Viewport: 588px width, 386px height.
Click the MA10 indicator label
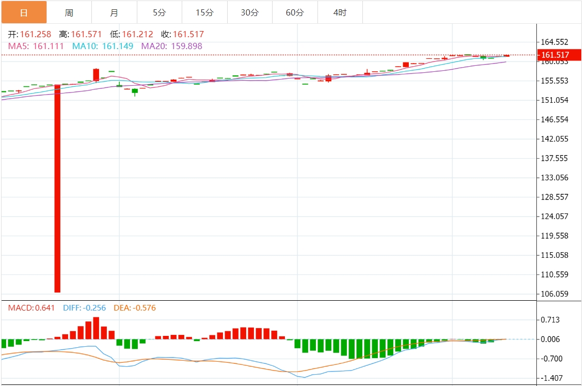[102, 46]
